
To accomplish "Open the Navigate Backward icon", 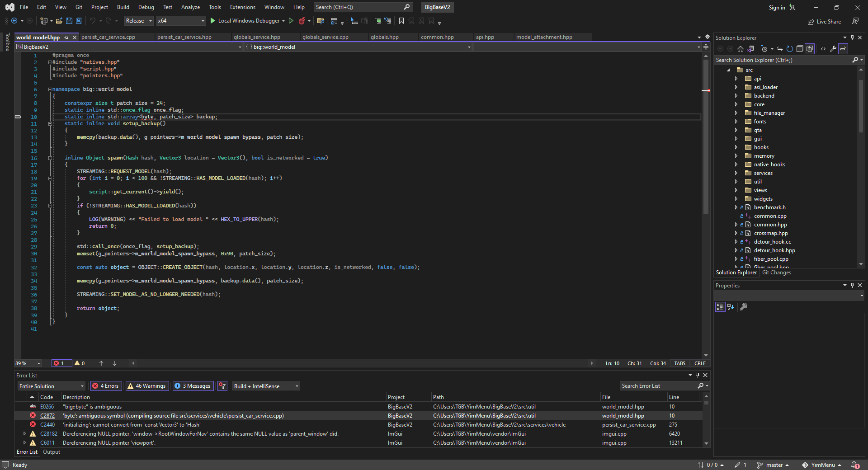I will click(14, 21).
